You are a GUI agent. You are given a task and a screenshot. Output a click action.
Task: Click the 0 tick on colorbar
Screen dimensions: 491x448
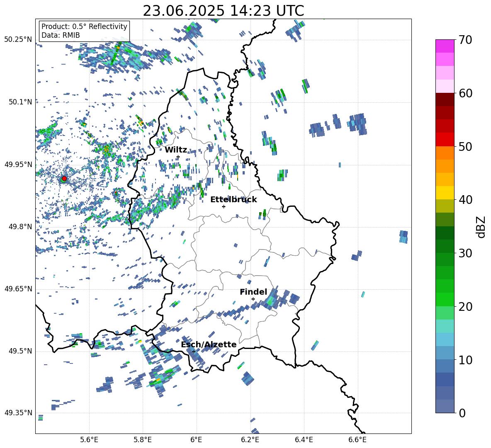462,413
